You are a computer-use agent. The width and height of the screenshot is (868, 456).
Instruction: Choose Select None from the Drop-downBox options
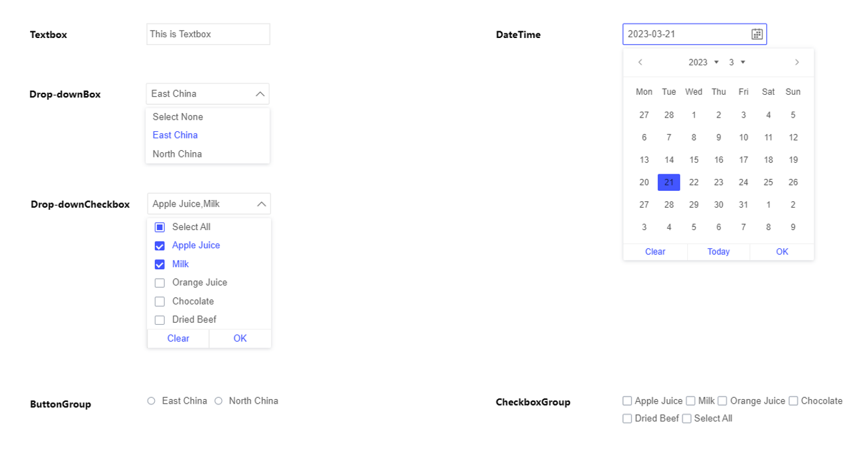[x=178, y=116]
